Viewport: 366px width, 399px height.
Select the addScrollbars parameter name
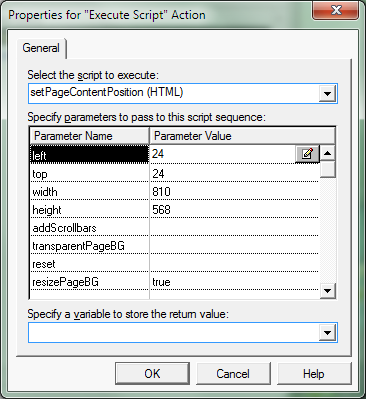coord(89,228)
